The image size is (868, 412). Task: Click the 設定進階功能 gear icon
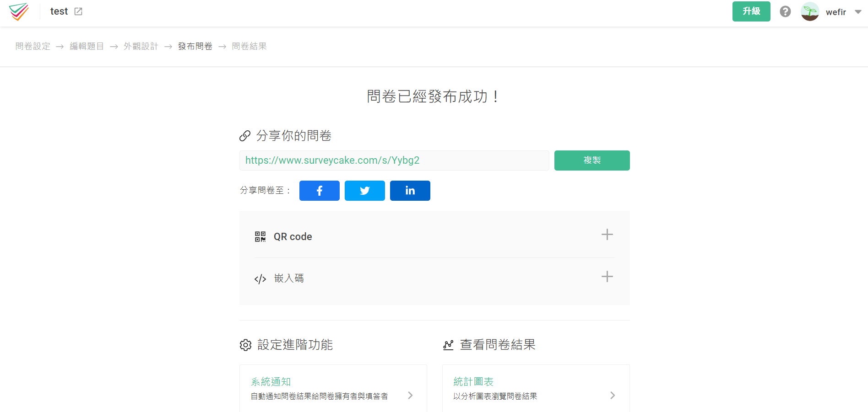point(245,345)
